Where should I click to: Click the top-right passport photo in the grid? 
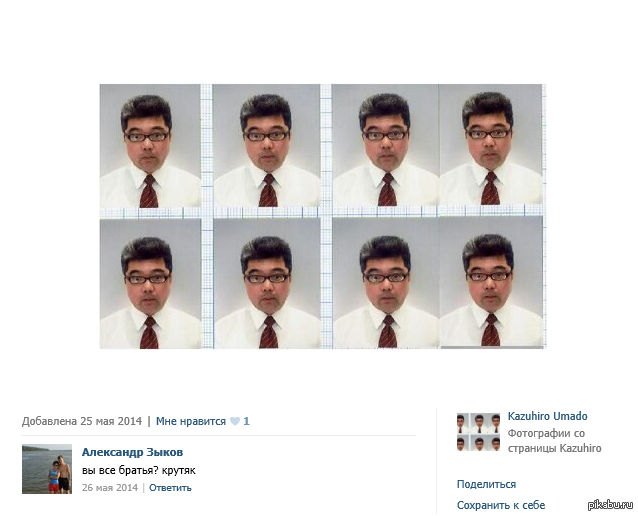point(490,144)
